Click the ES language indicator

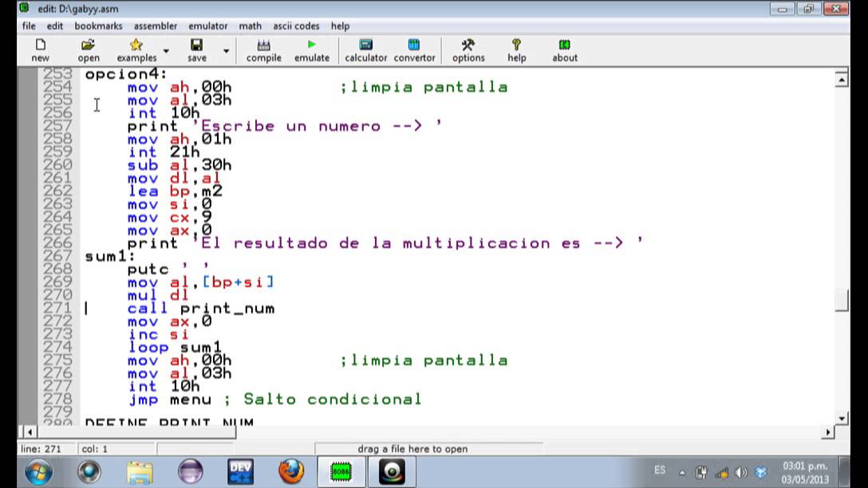pyautogui.click(x=659, y=470)
